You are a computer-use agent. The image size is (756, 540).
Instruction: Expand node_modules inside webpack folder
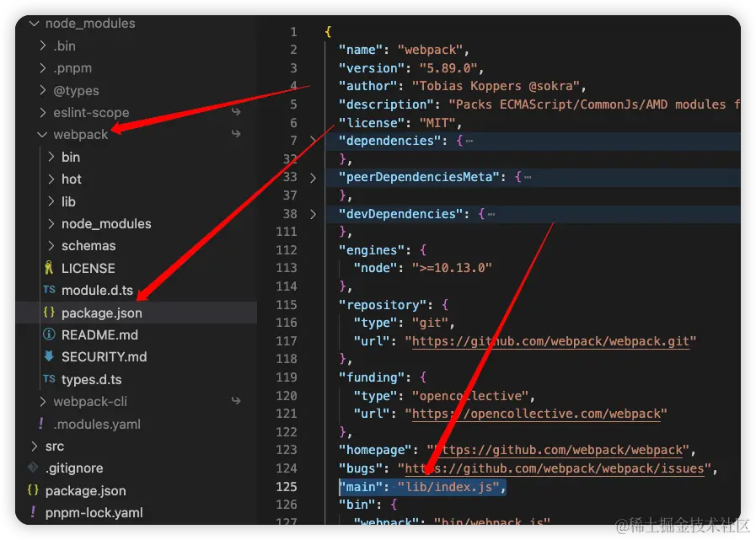(x=51, y=223)
